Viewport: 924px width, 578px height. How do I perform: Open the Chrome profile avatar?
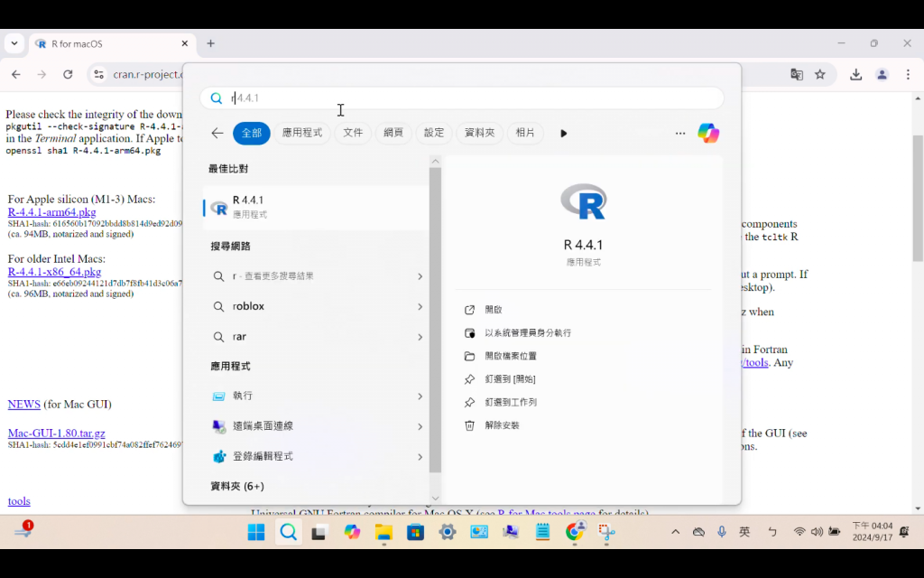882,74
